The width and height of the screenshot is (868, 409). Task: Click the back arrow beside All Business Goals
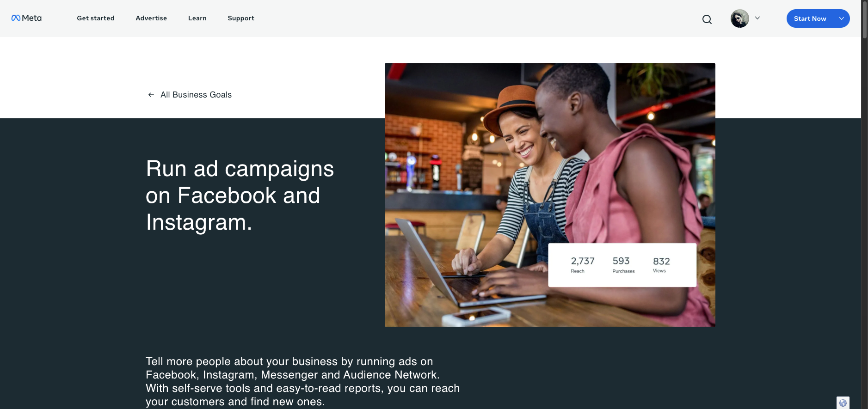click(151, 95)
